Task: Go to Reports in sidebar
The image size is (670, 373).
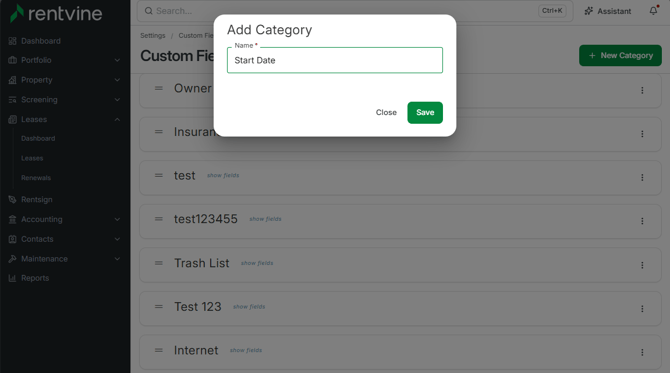Action: [35, 278]
